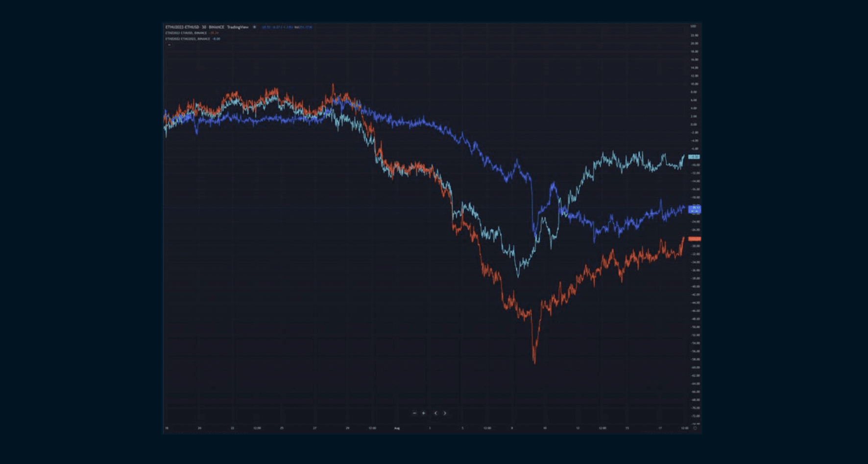Zoom out using the minus icon

[415, 413]
